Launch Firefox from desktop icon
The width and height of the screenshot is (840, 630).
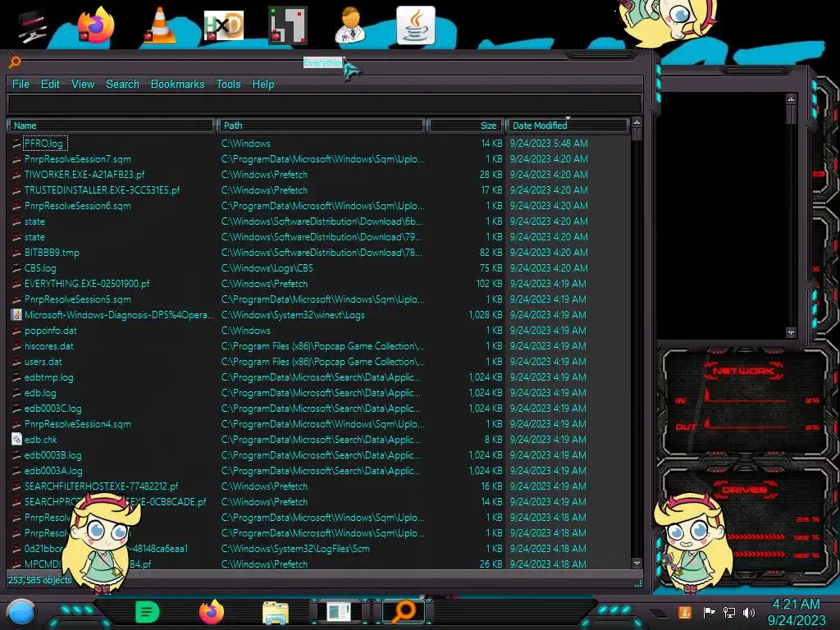[x=96, y=25]
